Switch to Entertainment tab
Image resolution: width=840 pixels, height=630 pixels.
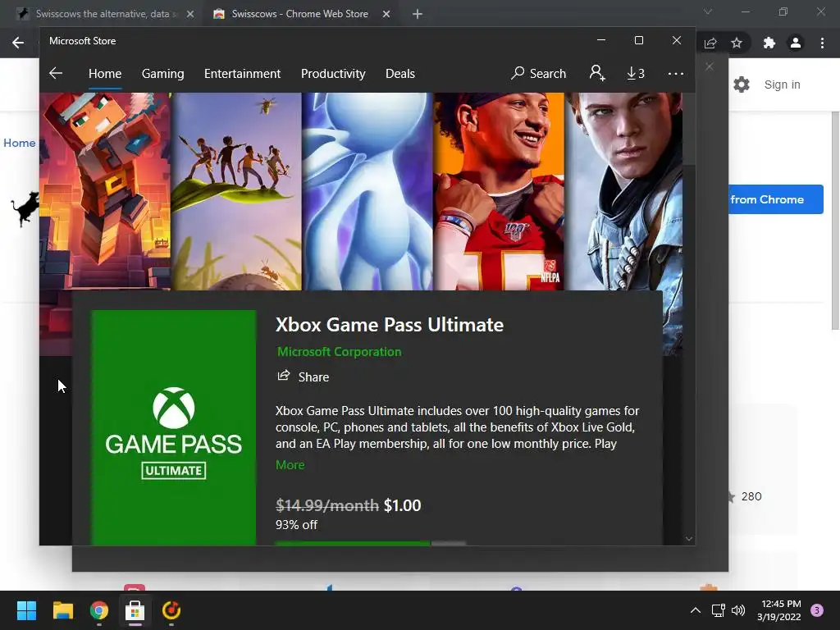pyautogui.click(x=242, y=73)
